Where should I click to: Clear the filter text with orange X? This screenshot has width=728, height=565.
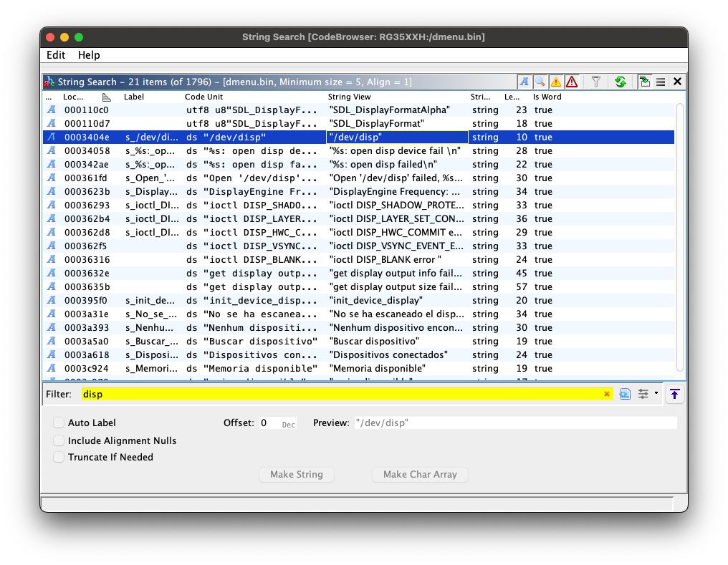(606, 394)
